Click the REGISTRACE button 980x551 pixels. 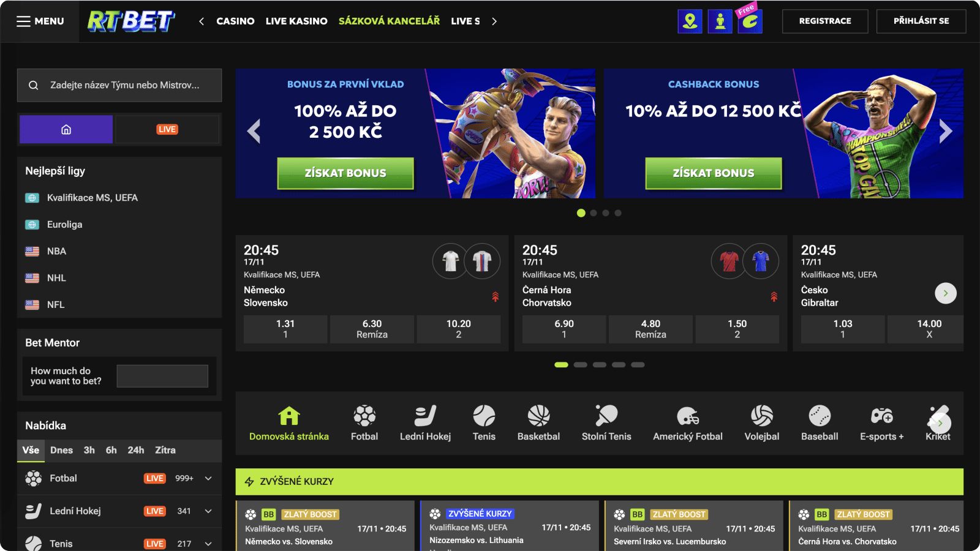825,21
